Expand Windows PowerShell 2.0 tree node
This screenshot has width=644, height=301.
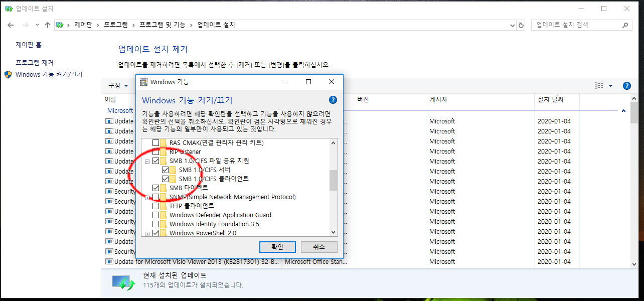click(147, 234)
